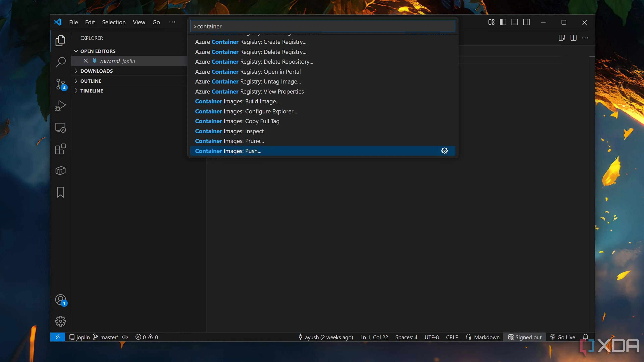
Task: Open the Run and Debug view
Action: [60, 106]
